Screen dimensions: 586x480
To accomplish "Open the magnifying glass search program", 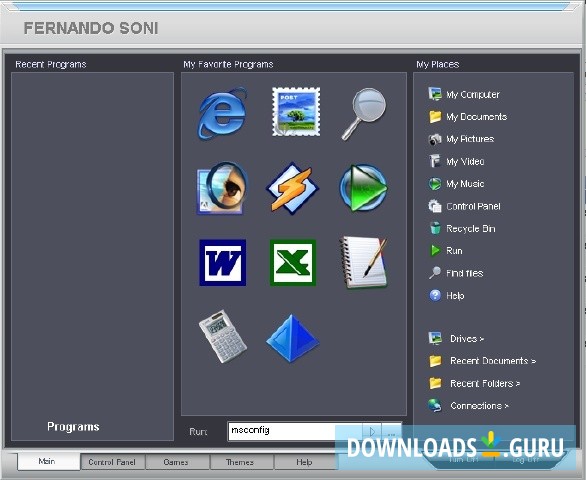I will (x=364, y=113).
